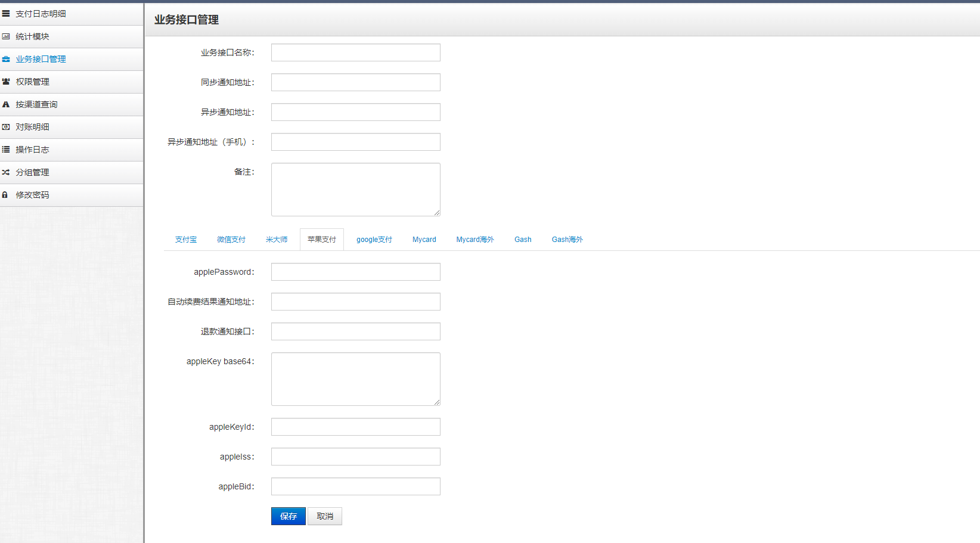Open 统计模块 menu item
This screenshot has width=980, height=543.
point(72,36)
